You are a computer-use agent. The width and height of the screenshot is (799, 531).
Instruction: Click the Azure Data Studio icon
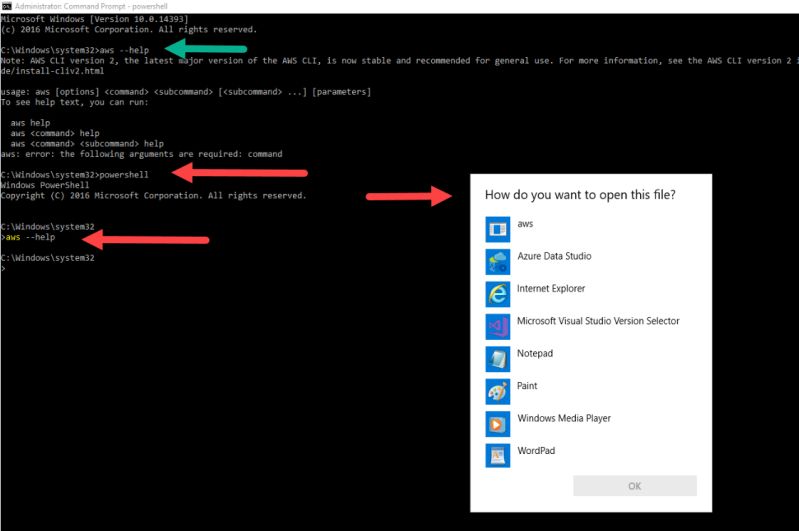coord(497,261)
